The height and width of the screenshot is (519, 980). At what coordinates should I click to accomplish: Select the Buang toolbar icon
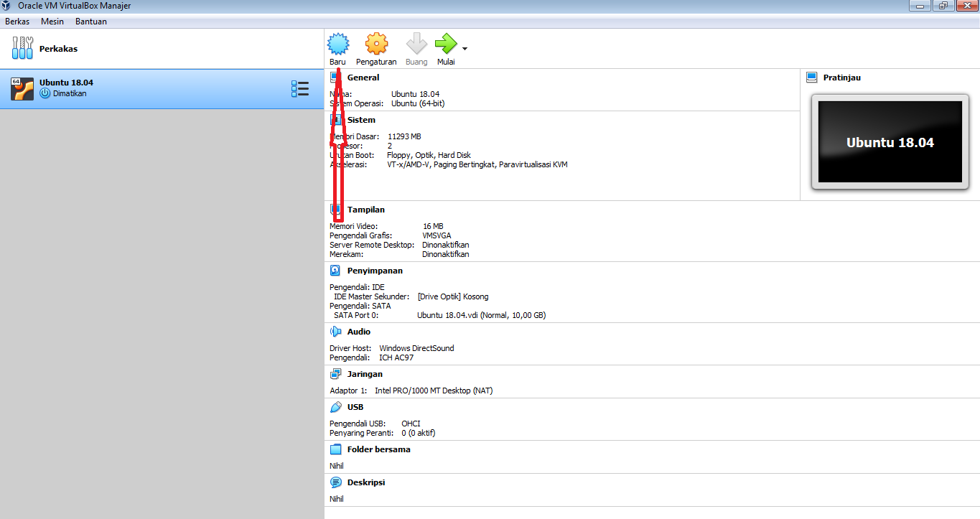click(416, 43)
